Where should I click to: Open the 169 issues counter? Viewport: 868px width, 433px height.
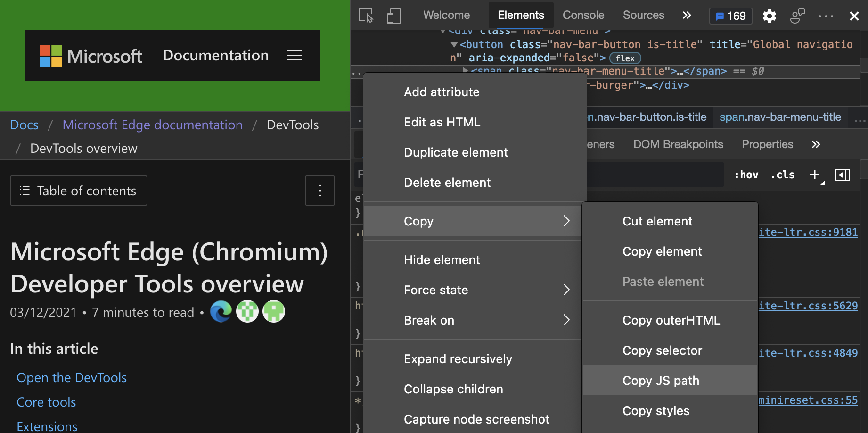point(731,16)
